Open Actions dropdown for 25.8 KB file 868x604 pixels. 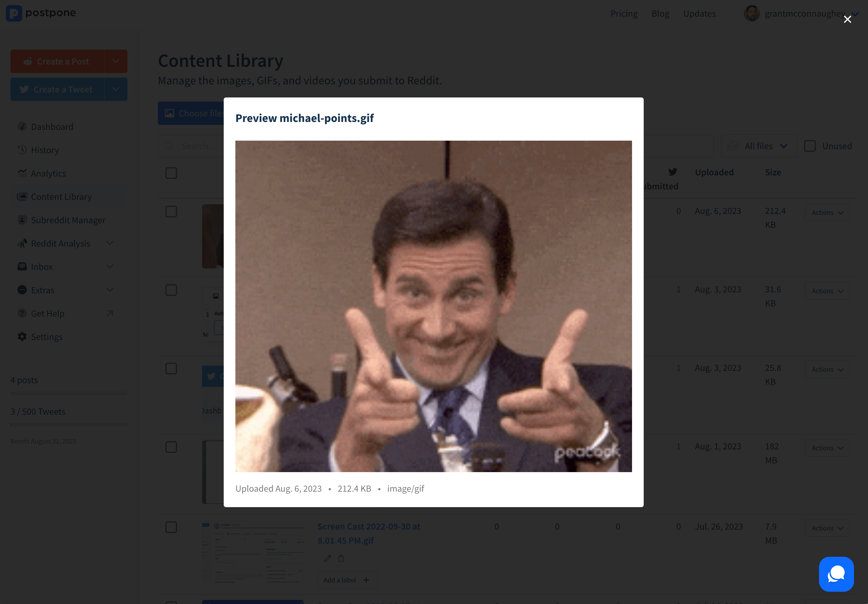pos(827,369)
